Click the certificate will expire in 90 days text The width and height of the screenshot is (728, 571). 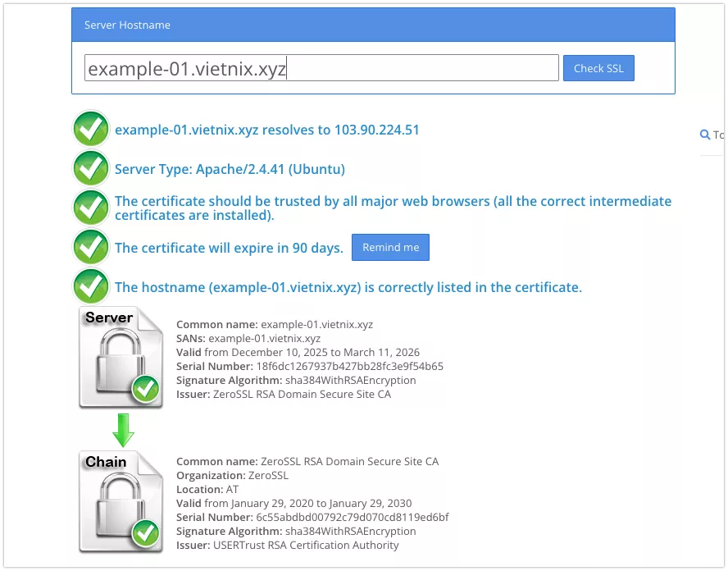point(229,248)
